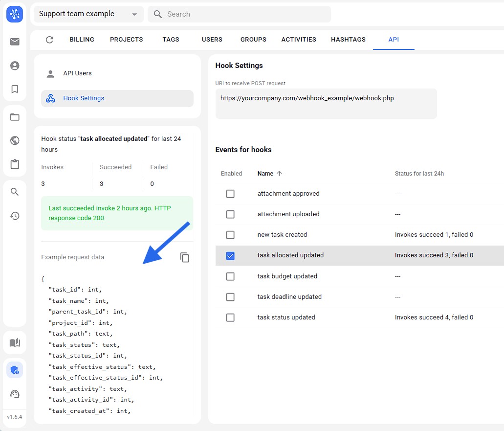Image resolution: width=504 pixels, height=431 pixels.
Task: Click the webhook URI input field
Action: [326, 103]
